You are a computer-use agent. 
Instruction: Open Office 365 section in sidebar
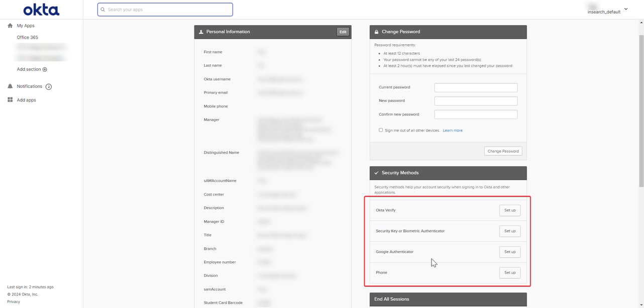[28, 38]
